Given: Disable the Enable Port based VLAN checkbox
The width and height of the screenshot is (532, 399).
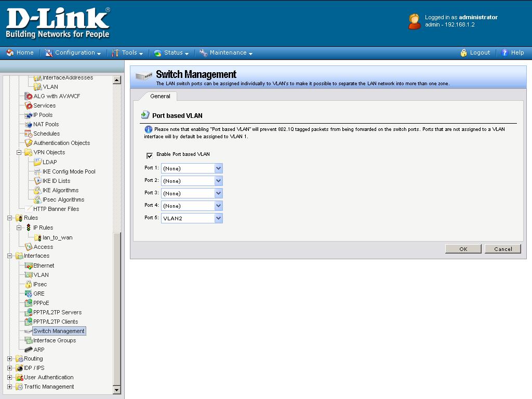Looking at the screenshot, I should (150, 155).
